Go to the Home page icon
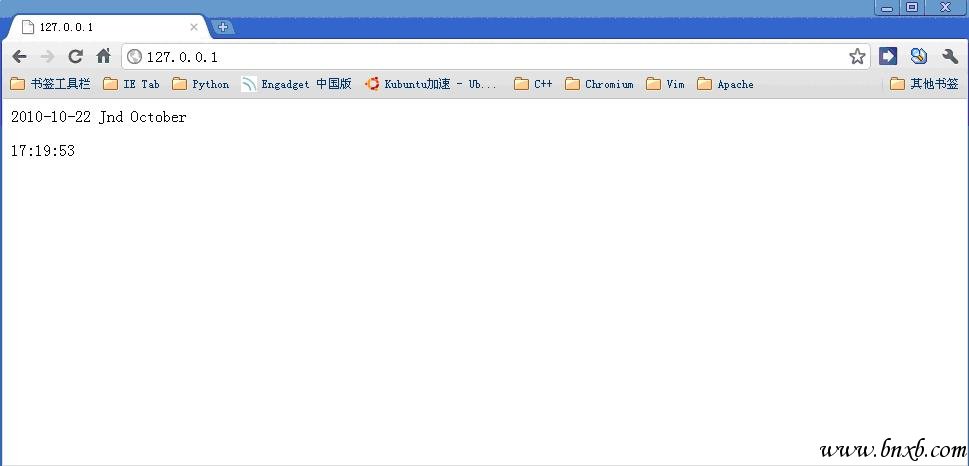This screenshot has width=969, height=466. point(103,57)
